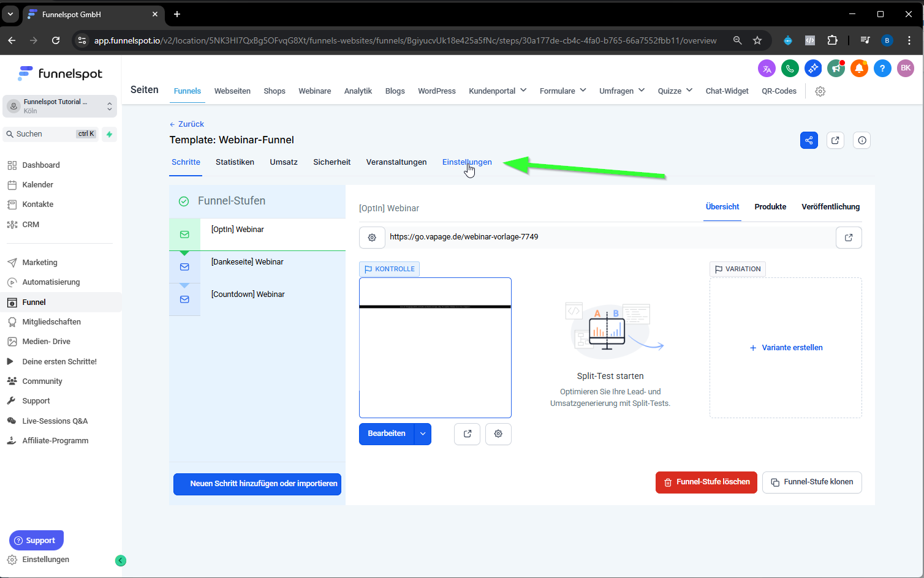This screenshot has width=924, height=578.
Task: Open the dropdown arrow beside Bearbeiten
Action: tap(423, 434)
